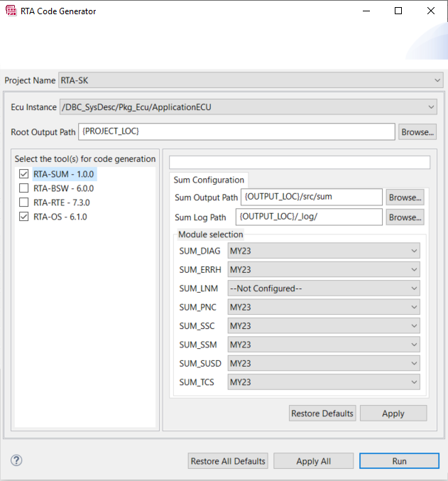Expand the SUM_SSM module dropdown
The image size is (448, 481).
tap(324, 345)
